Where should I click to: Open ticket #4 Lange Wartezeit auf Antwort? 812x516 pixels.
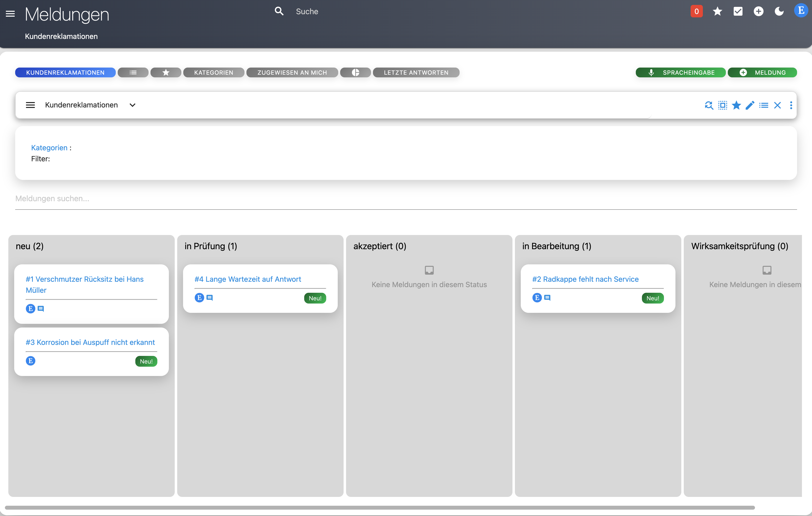click(247, 279)
